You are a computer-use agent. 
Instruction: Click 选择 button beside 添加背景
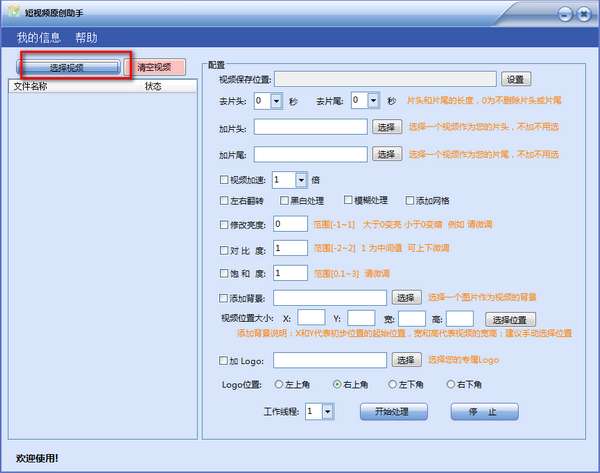coord(406,297)
